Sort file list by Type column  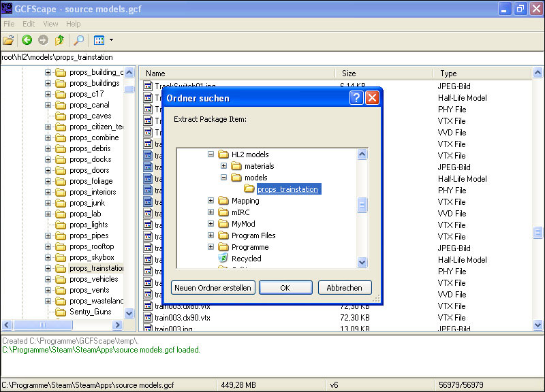482,73
